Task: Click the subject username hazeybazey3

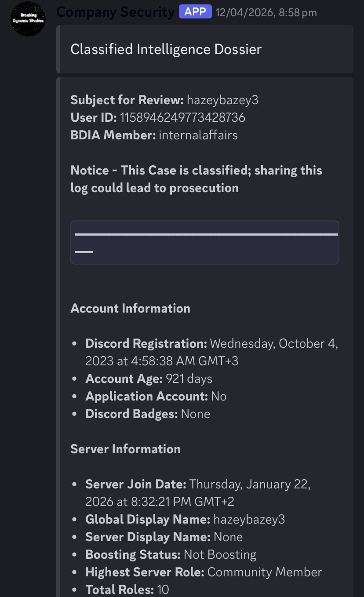Action: (x=222, y=100)
